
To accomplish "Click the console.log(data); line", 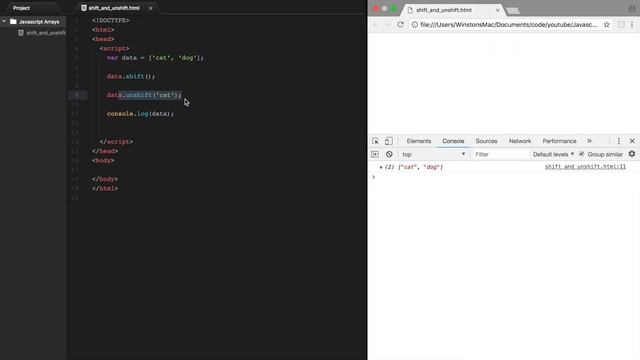I will 140,114.
